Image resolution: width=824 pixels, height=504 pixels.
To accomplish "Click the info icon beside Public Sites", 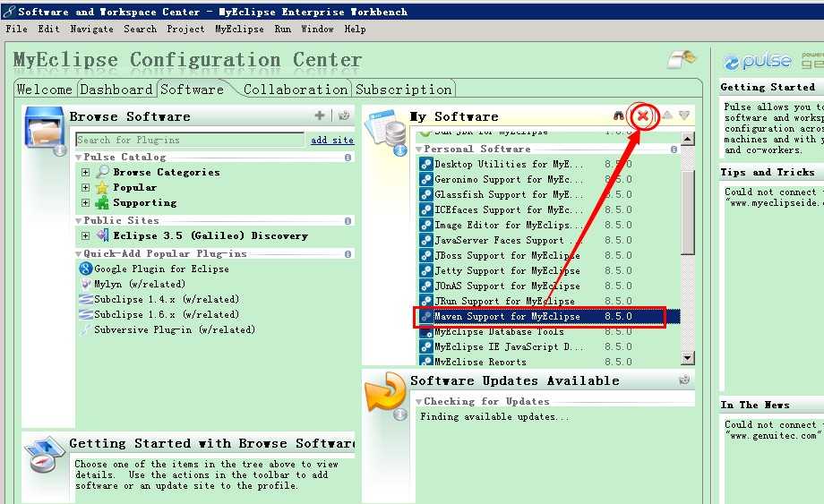I will tap(348, 221).
